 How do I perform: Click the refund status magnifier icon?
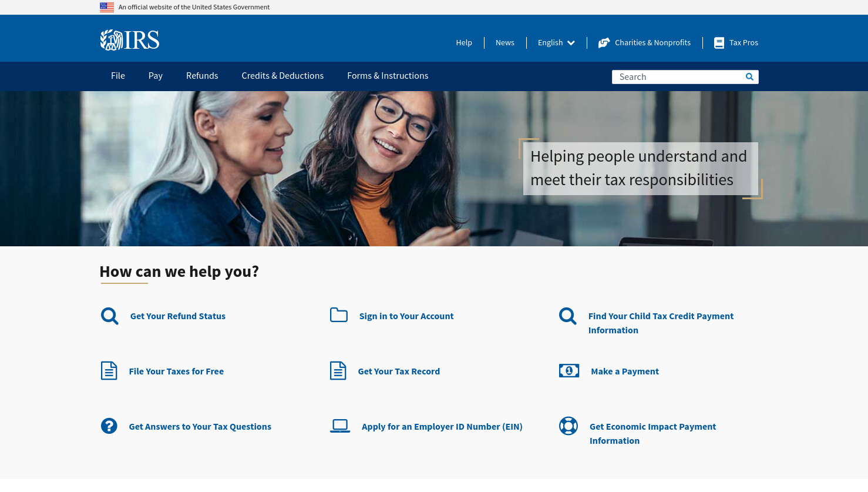(109, 316)
